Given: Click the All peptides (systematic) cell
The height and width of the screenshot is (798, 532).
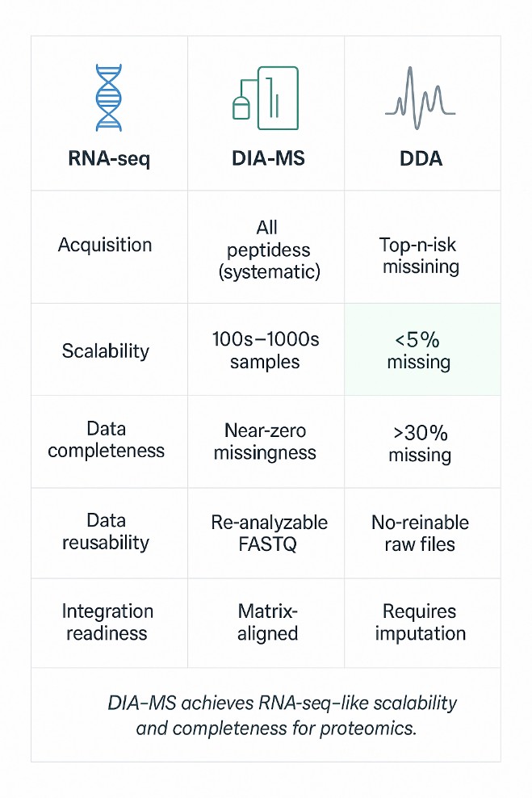Looking at the screenshot, I should pos(269,250).
